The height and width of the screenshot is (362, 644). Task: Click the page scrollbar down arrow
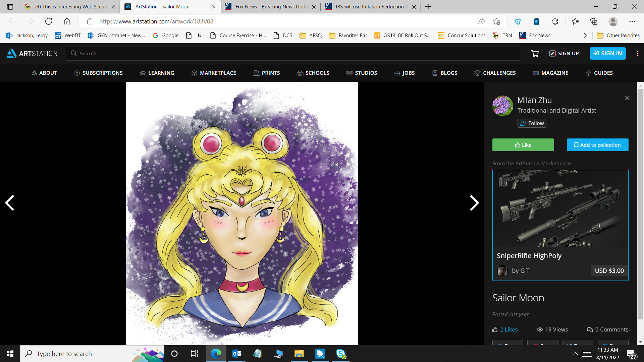pos(640,342)
